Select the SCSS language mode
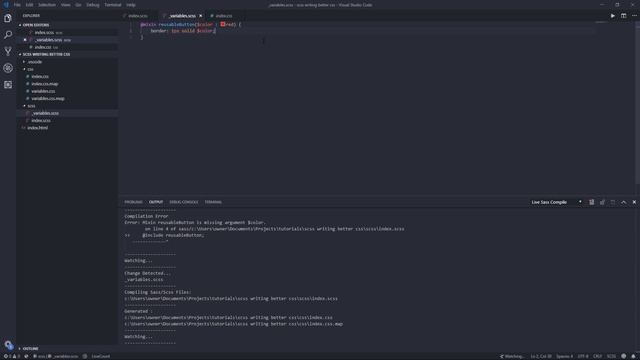 point(611,356)
